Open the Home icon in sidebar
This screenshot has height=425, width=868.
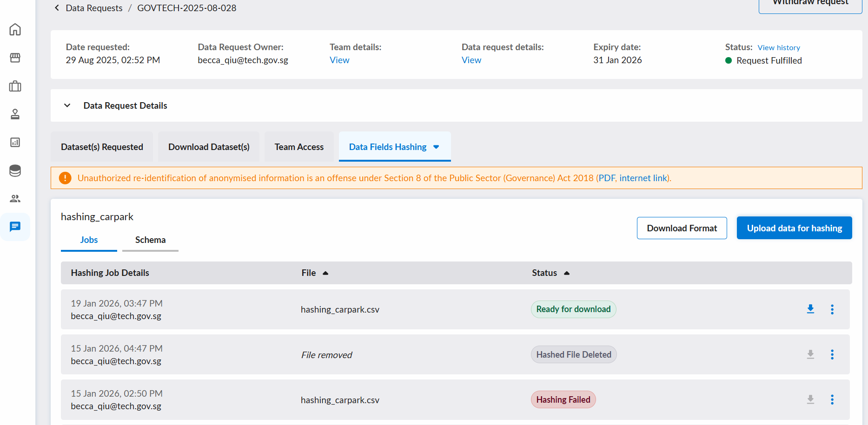(15, 29)
